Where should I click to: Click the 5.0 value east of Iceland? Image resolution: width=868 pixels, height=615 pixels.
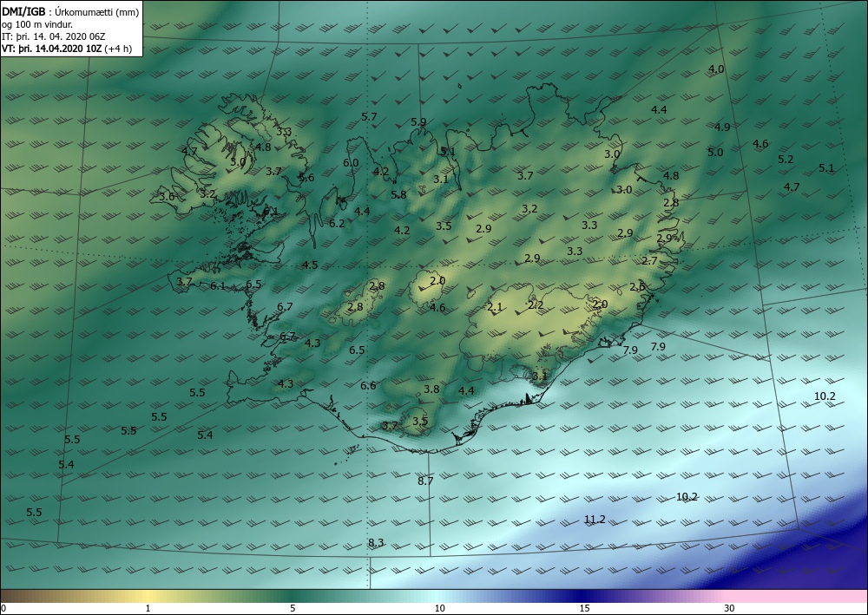click(715, 152)
